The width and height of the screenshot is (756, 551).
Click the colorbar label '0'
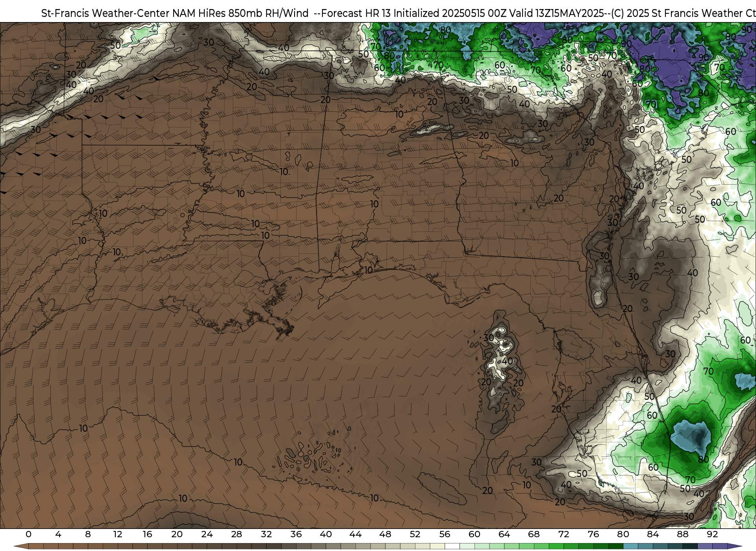[28, 534]
